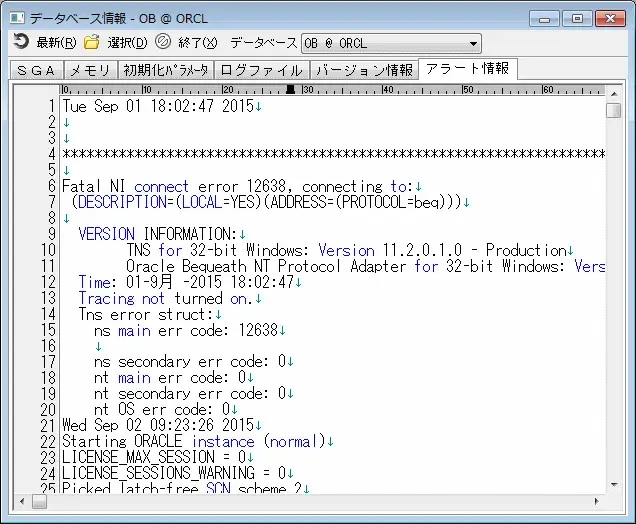Select the アラート情報 tab

[x=468, y=69]
